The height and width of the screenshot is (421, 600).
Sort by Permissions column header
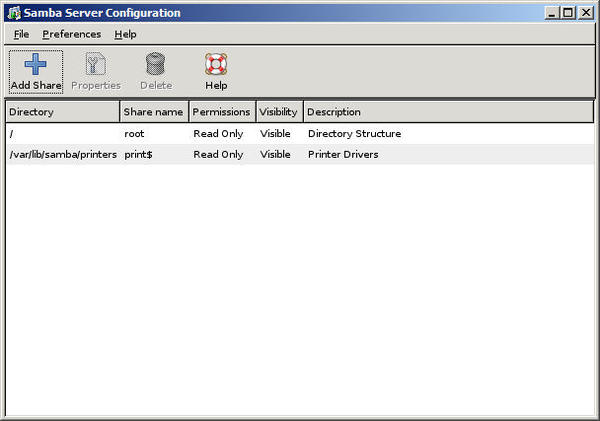tap(222, 112)
